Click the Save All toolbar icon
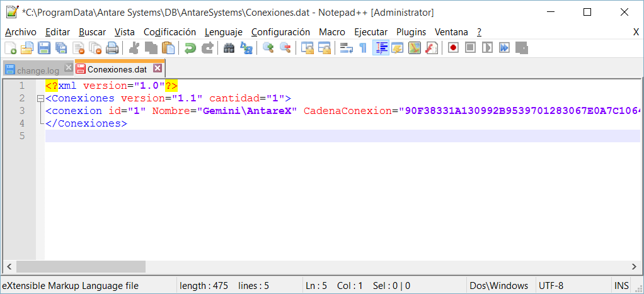 (x=61, y=48)
